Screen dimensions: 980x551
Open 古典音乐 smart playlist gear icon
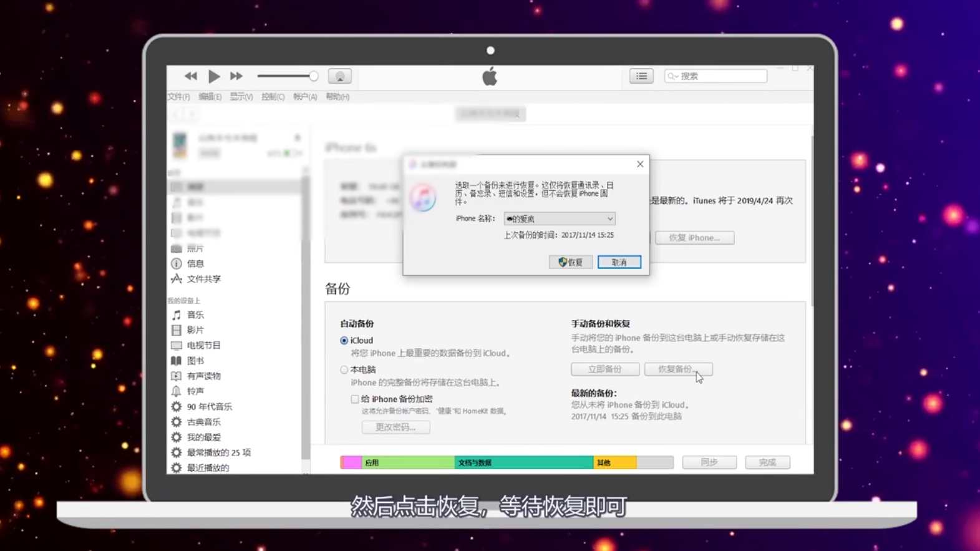pos(177,422)
